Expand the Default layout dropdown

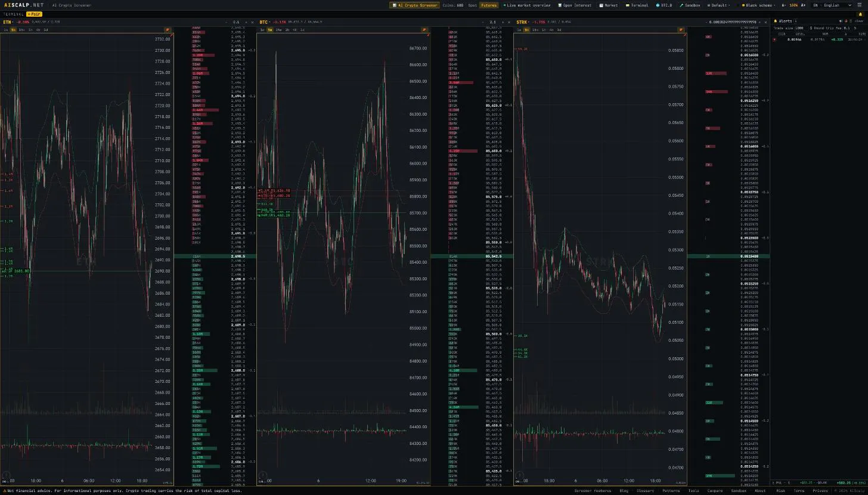pyautogui.click(x=719, y=5)
